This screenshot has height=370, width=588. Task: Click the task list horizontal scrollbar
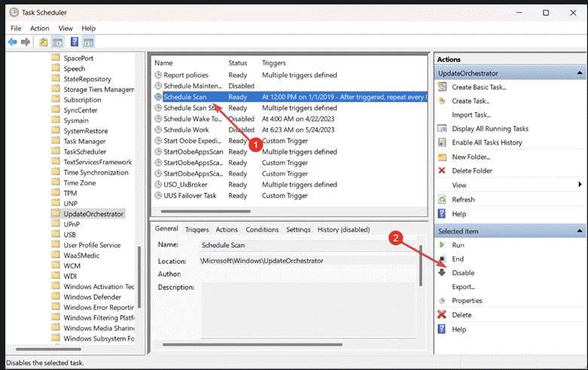point(206,211)
